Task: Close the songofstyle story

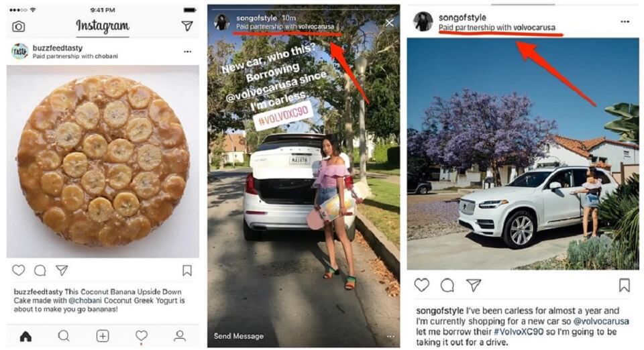Action: point(389,23)
